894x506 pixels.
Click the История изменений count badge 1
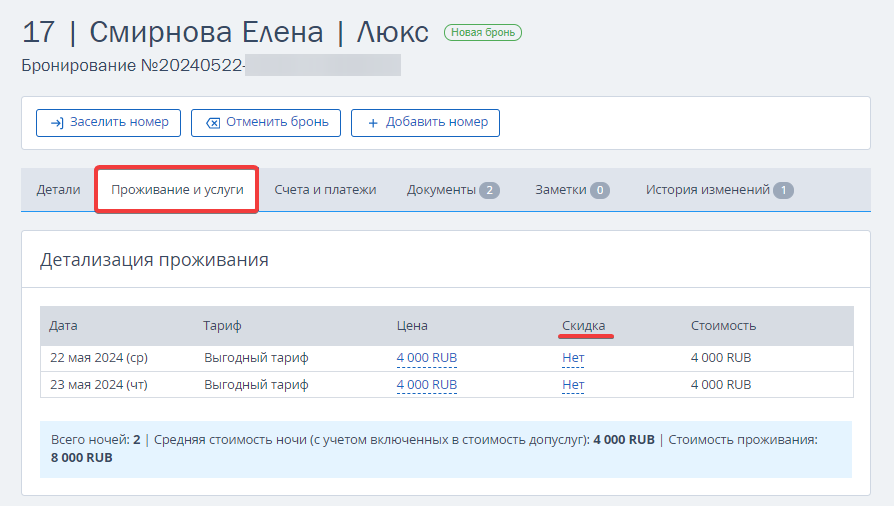[783, 191]
